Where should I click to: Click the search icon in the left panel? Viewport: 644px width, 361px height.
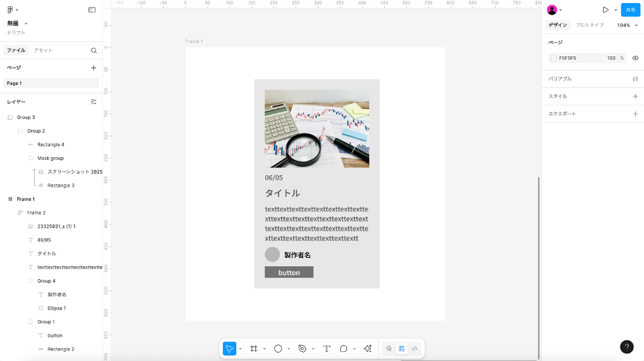tap(94, 51)
